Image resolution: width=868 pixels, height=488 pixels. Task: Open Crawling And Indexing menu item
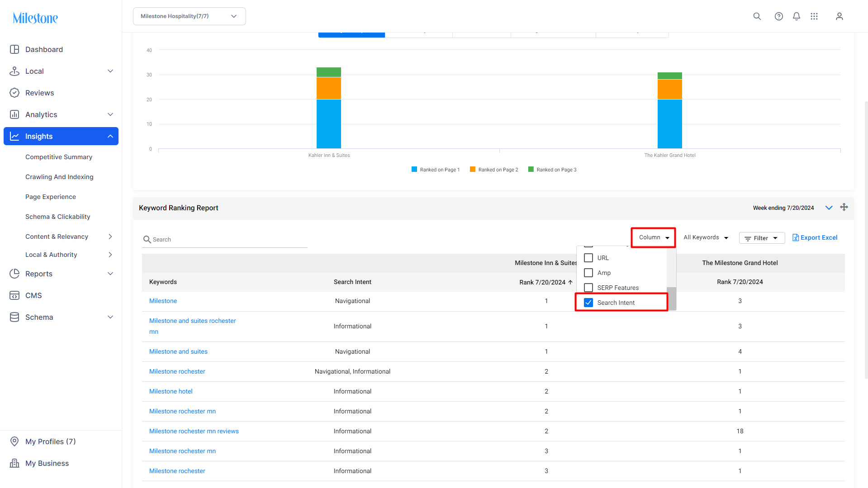59,177
